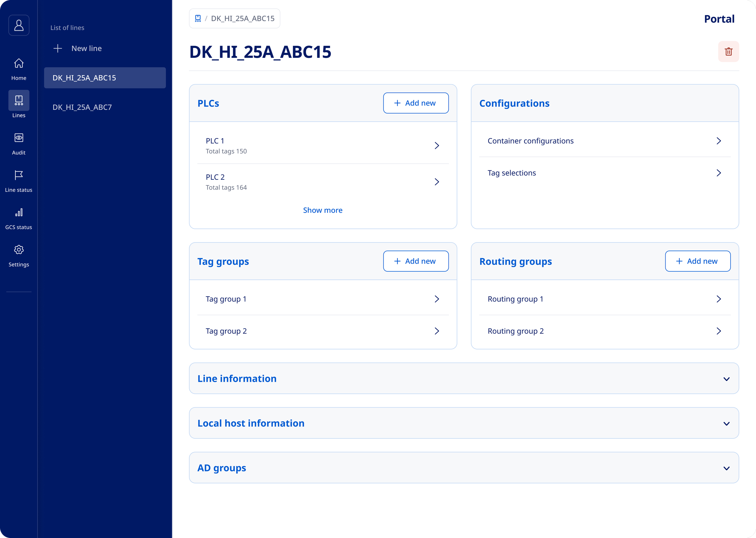Screen dimensions: 756x538
Task: Click the PLCs card heading
Action: (208, 103)
